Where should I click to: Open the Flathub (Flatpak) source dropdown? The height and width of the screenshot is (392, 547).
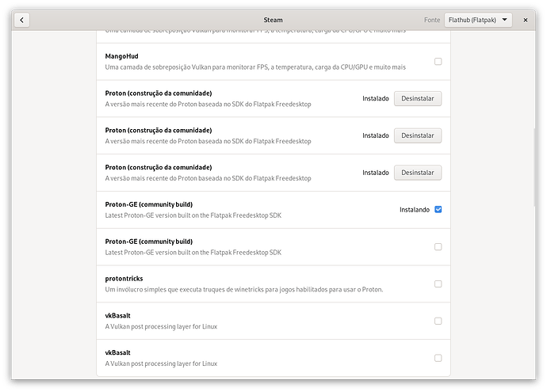pyautogui.click(x=478, y=20)
